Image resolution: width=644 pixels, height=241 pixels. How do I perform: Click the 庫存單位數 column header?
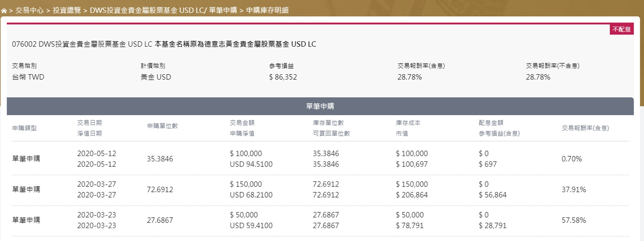(328, 123)
